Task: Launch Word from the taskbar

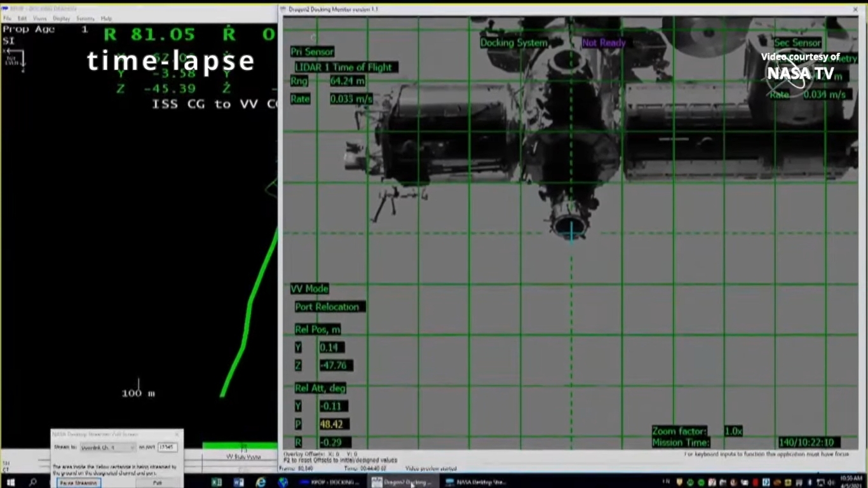Action: [239, 483]
